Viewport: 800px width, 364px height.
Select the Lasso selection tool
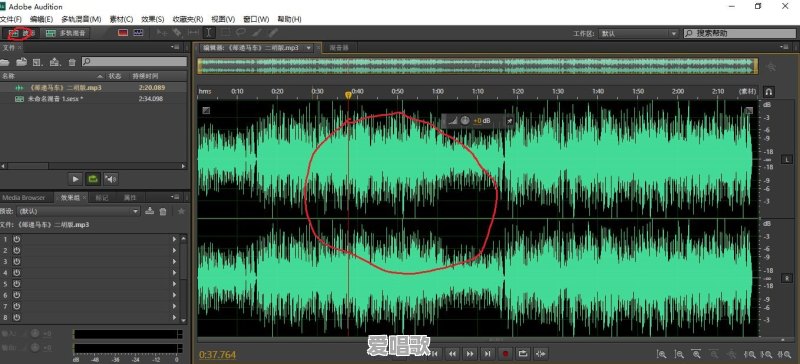(240, 33)
